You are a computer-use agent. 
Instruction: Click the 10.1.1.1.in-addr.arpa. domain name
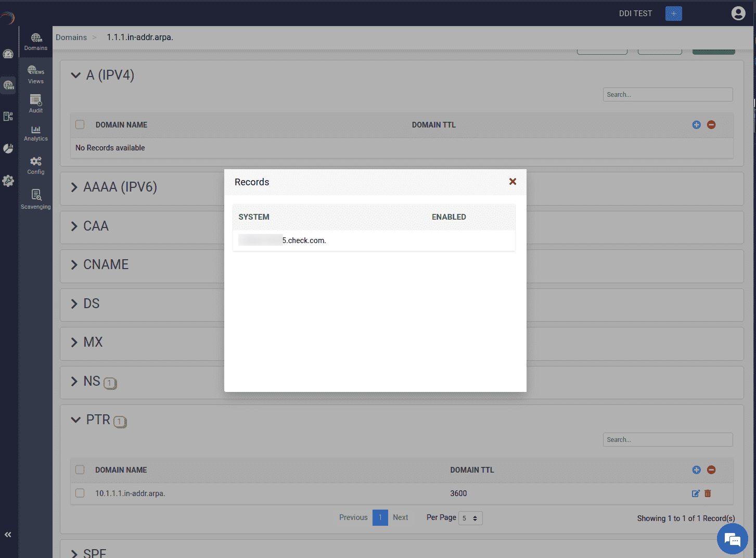(x=130, y=493)
